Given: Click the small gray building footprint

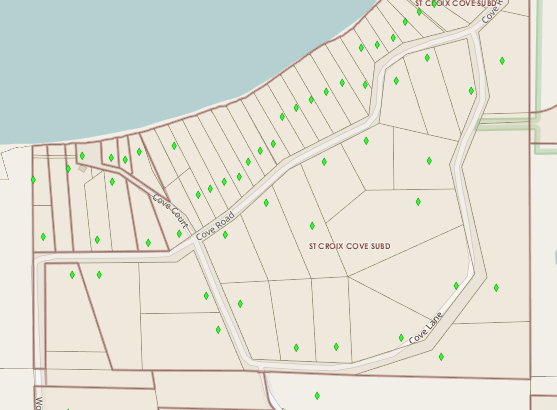Looking at the screenshot, I should [x=82, y=169].
